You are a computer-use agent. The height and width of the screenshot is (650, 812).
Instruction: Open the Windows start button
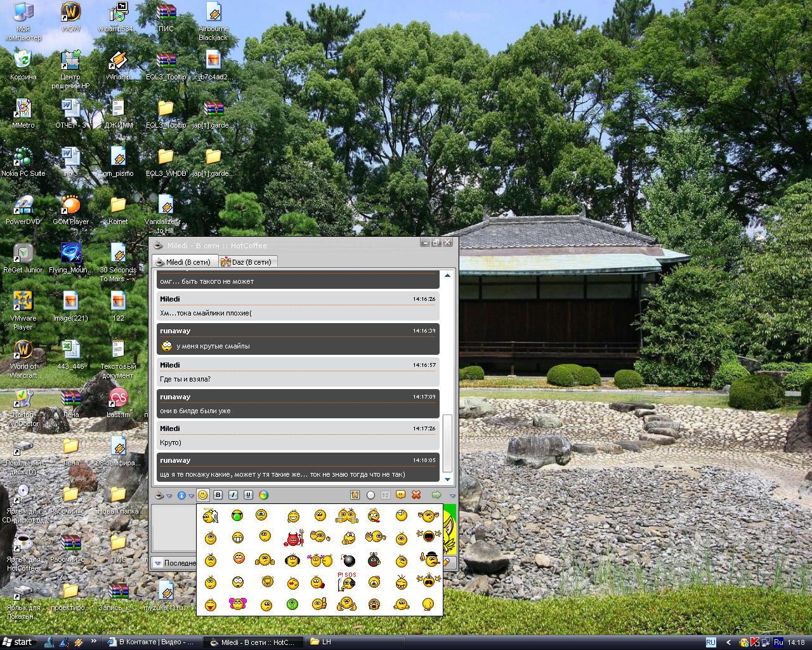(x=18, y=642)
